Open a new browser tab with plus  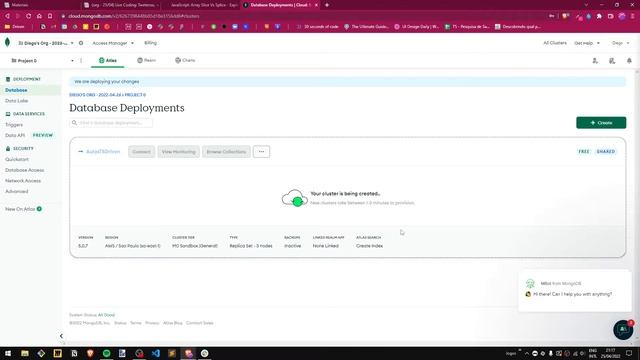327,5
